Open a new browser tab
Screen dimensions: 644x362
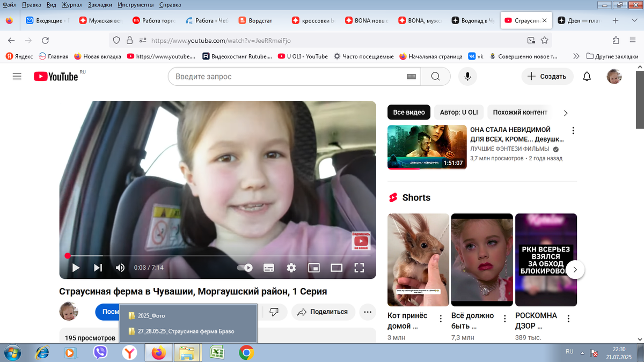(616, 21)
